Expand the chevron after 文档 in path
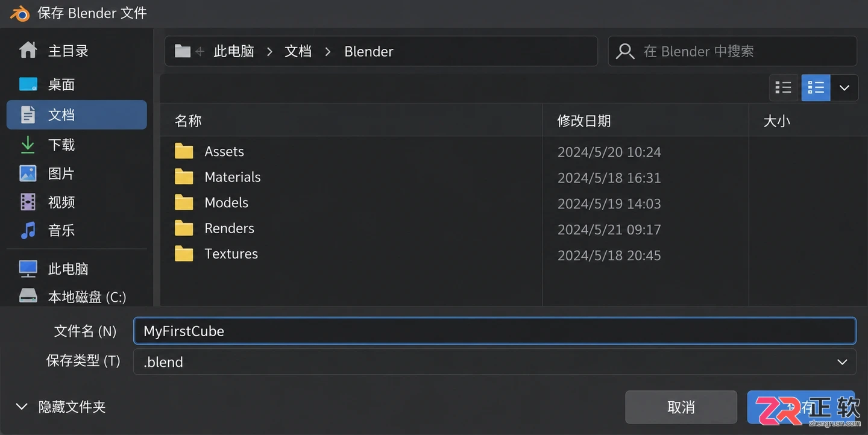The height and width of the screenshot is (435, 868). [328, 52]
